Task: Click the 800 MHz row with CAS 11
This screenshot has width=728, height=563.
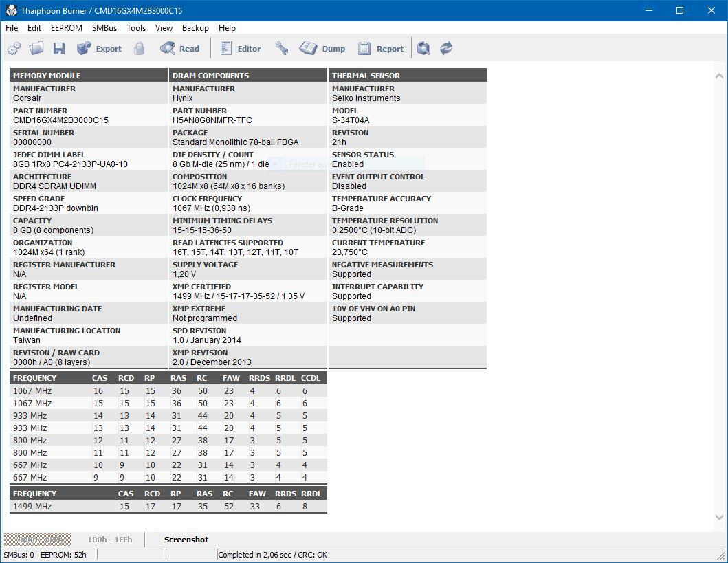Action: click(x=168, y=452)
